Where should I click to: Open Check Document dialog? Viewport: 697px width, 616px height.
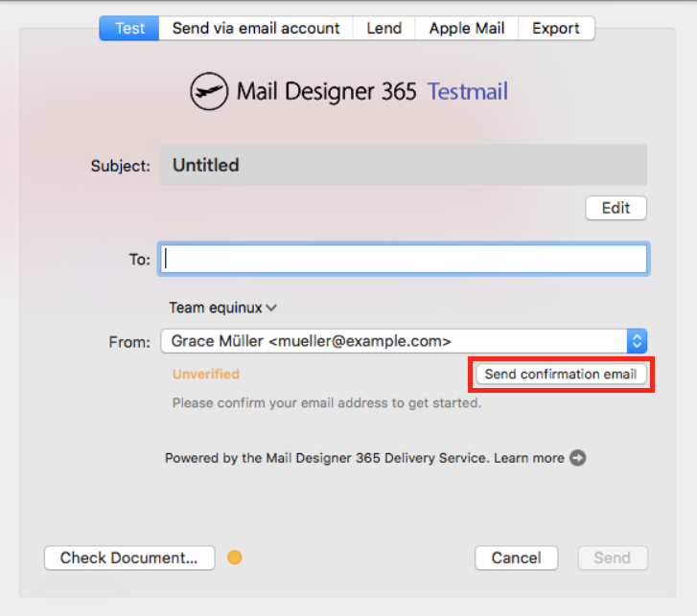pyautogui.click(x=129, y=558)
